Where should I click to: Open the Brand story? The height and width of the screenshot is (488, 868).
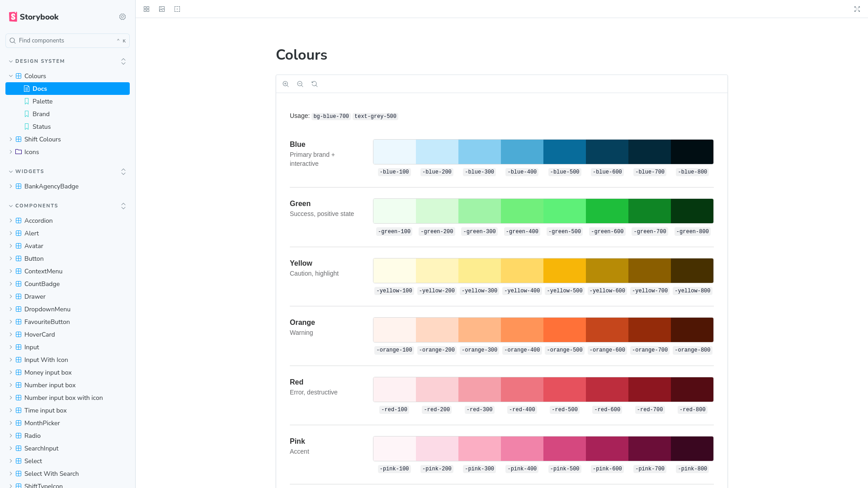point(41,114)
